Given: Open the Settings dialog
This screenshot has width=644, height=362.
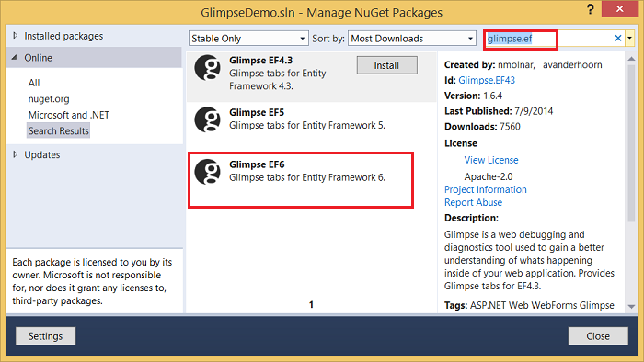Looking at the screenshot, I should click(x=45, y=335).
